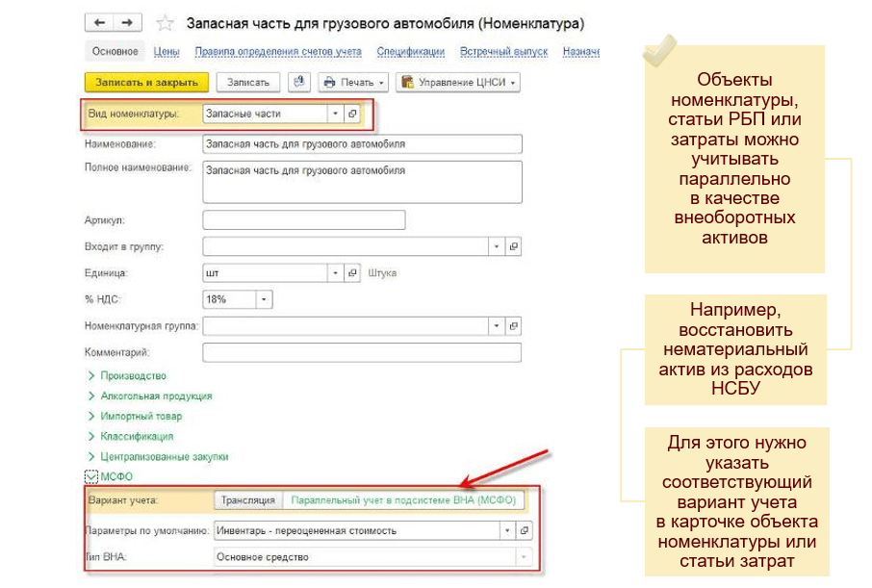Open the % НДС rate dropdown

[264, 299]
